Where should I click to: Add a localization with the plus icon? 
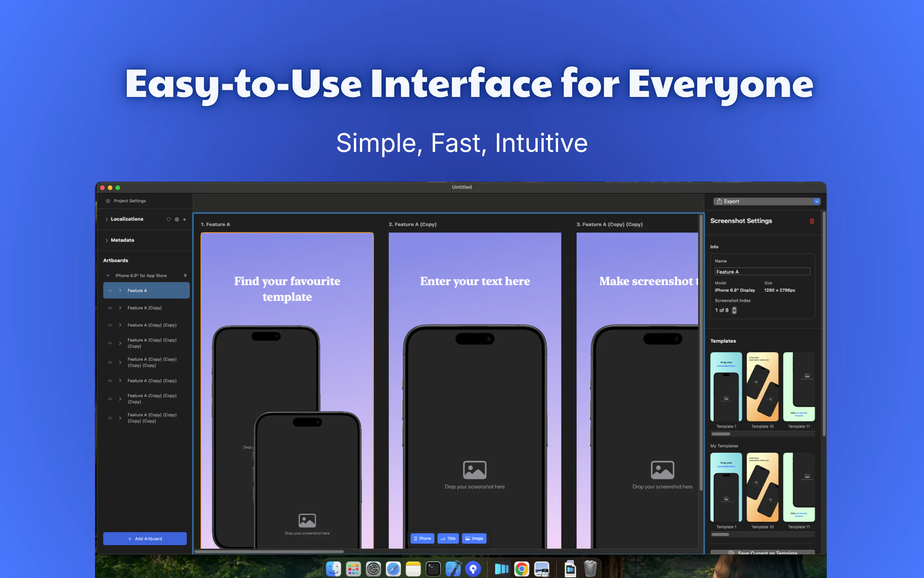[184, 219]
